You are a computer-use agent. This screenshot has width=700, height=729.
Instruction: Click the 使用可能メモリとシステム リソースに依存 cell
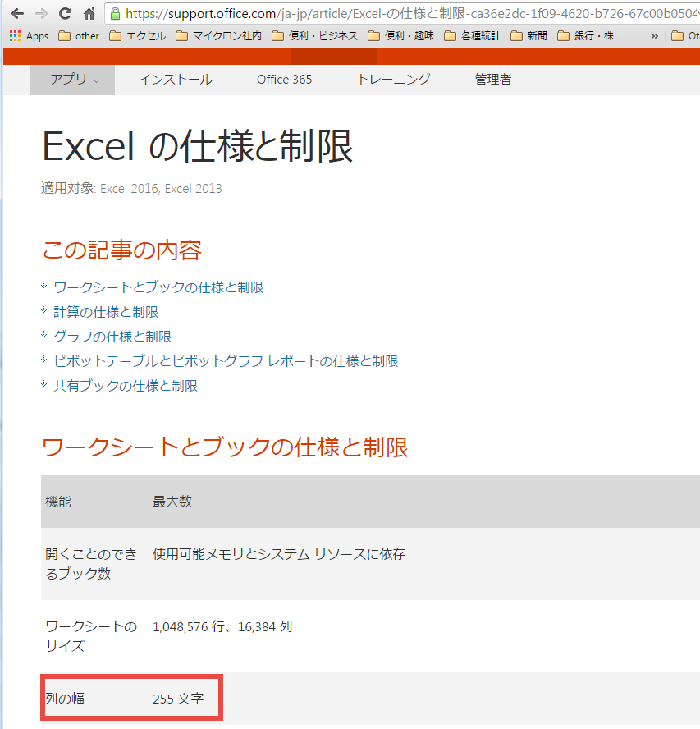click(x=279, y=554)
